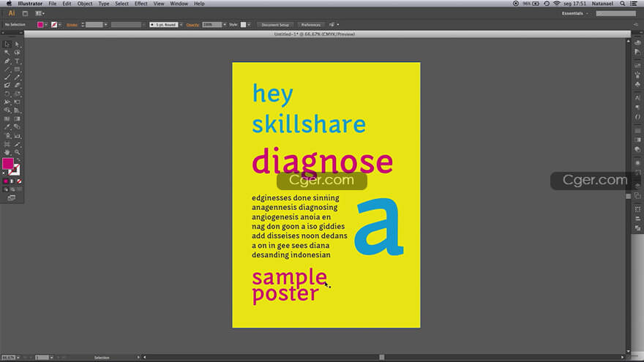The height and width of the screenshot is (362, 644).
Task: Select the Lasso tool
Action: click(x=17, y=53)
